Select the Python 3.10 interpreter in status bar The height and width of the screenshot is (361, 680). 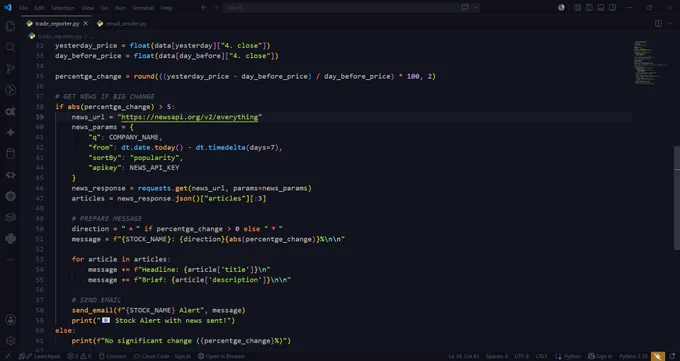click(x=633, y=356)
